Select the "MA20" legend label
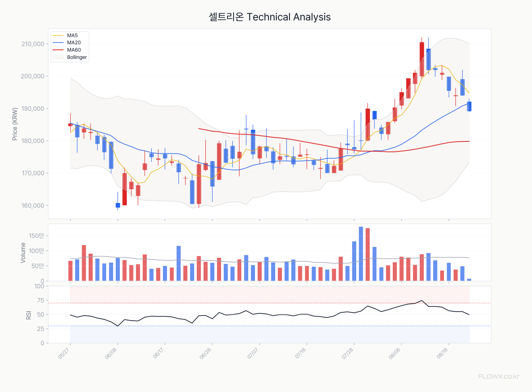 pos(74,43)
